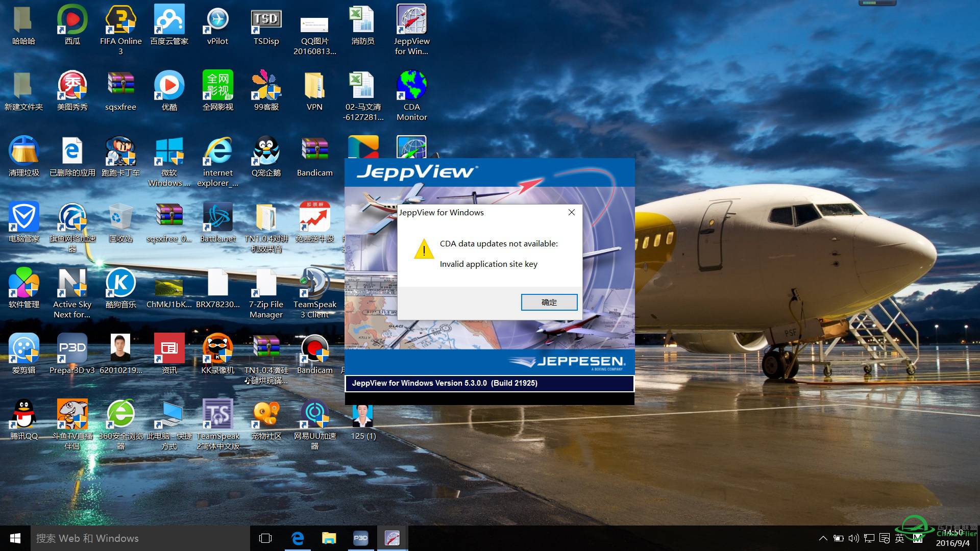The image size is (980, 551).
Task: Open the 资讯 desktop shortcut
Action: (169, 354)
